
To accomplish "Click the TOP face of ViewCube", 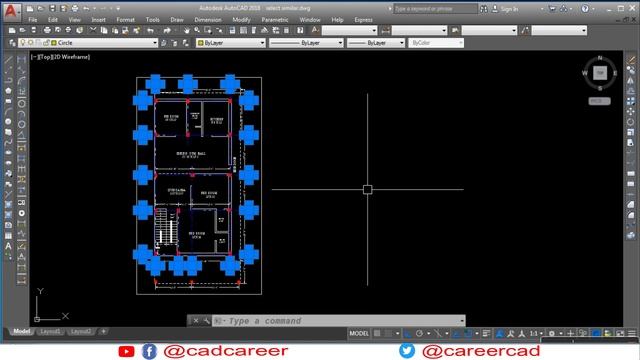I will click(600, 73).
